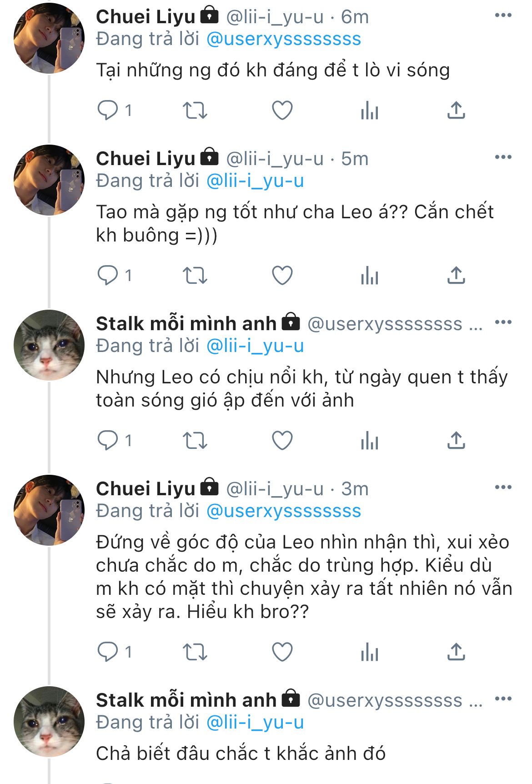Like the "Cắn chết kh buông" tweet
Viewport: 532px width, 784px height.
[x=282, y=276]
